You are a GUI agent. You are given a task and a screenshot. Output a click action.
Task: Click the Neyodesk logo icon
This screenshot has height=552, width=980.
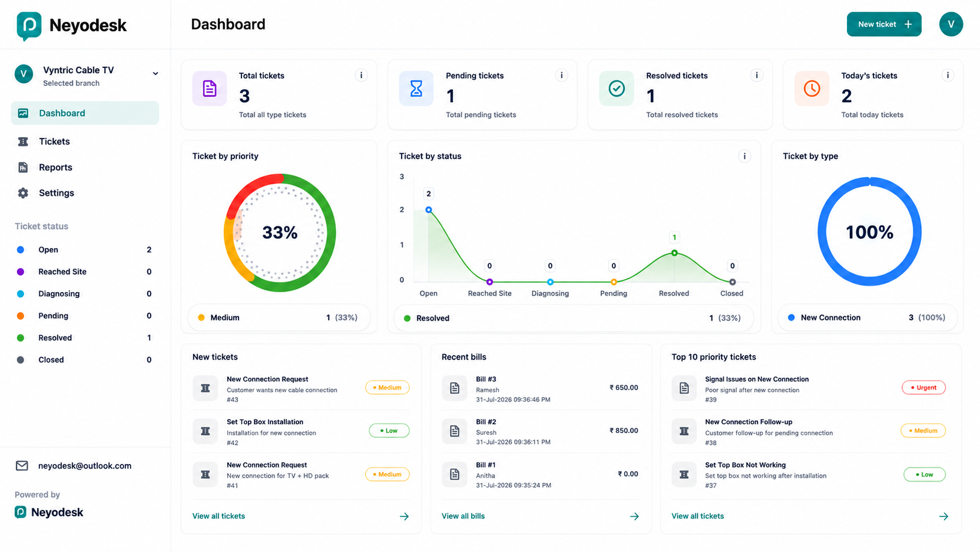(29, 26)
